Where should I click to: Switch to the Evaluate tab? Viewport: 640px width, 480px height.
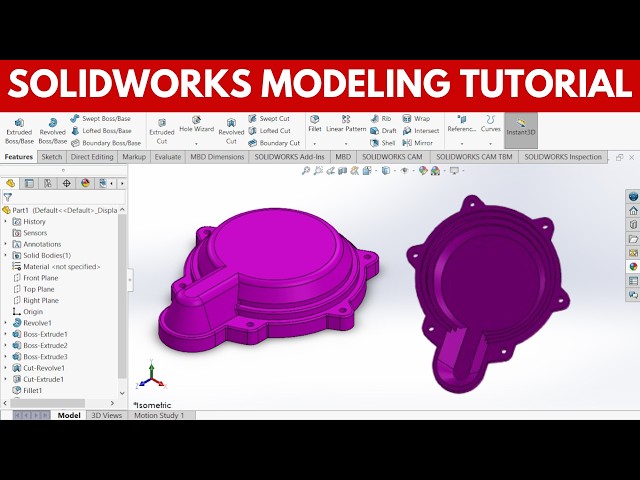(168, 157)
